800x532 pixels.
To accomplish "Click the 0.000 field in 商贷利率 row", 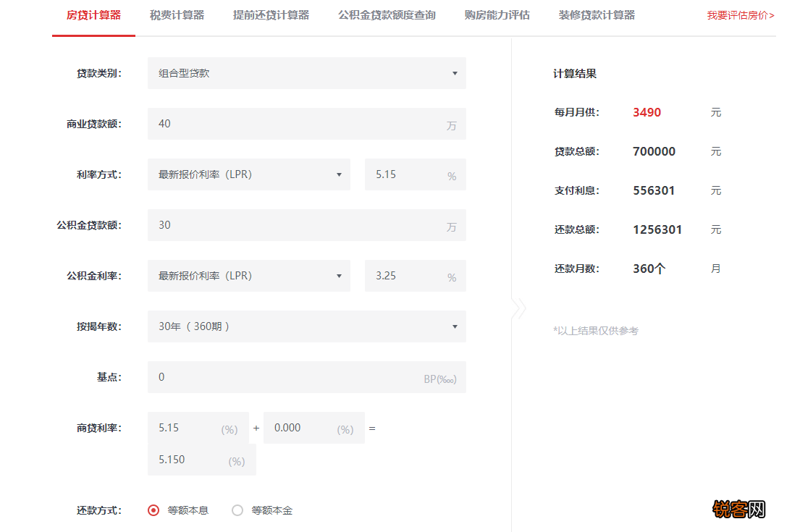I will point(313,428).
